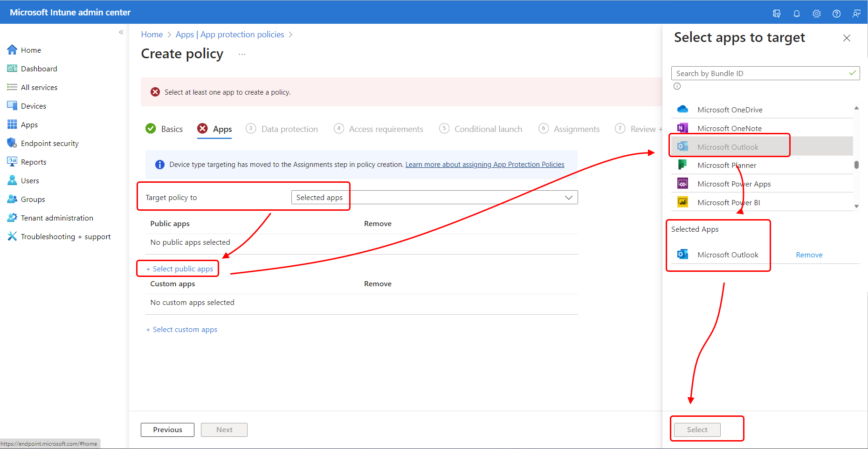Remove Microsoft Outlook from Selected Apps
Image resolution: width=868 pixels, height=449 pixels.
(809, 255)
